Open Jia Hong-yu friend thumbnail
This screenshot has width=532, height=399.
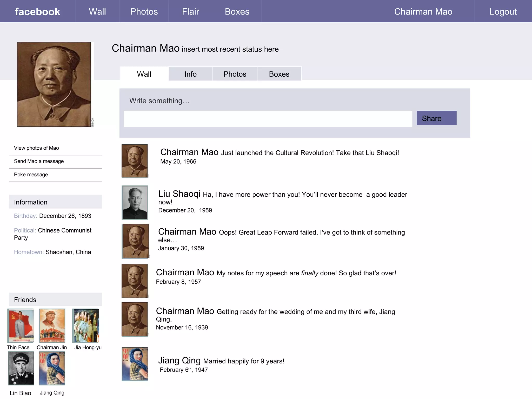[x=86, y=325]
